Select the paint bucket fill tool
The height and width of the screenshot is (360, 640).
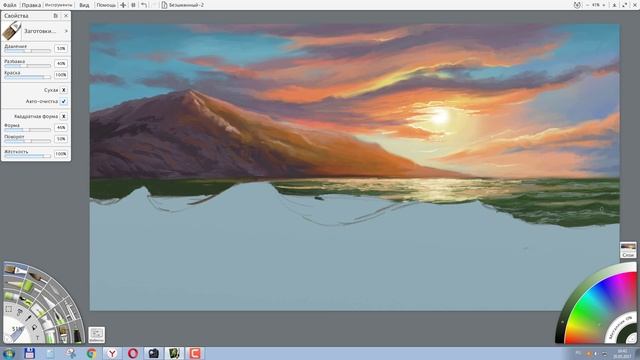pos(34,327)
